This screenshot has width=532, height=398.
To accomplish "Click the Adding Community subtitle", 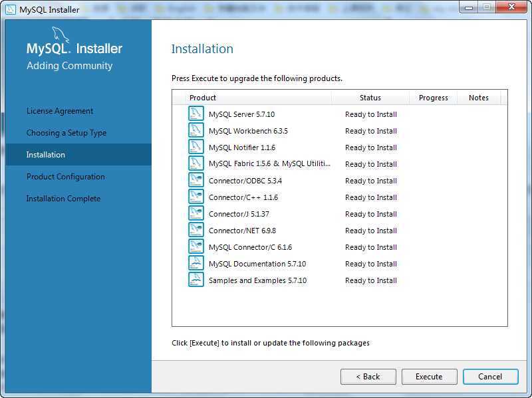I will pos(70,65).
